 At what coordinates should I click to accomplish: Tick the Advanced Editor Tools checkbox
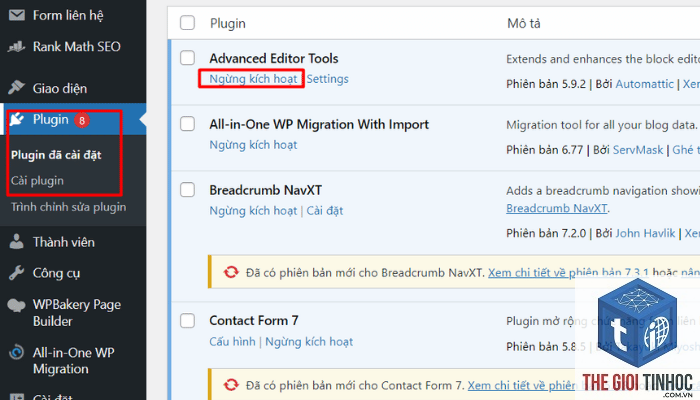tap(188, 58)
